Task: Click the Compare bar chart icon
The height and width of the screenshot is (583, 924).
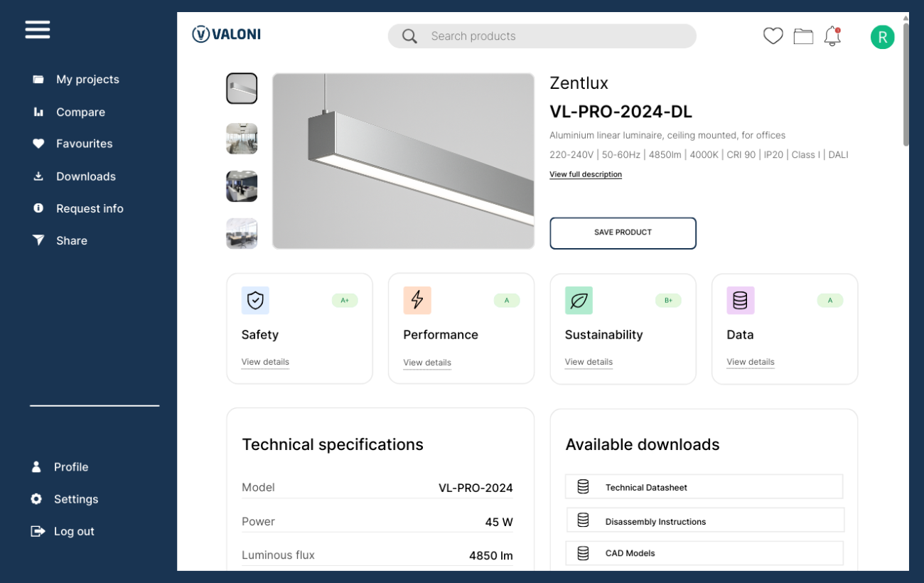Action: point(38,112)
